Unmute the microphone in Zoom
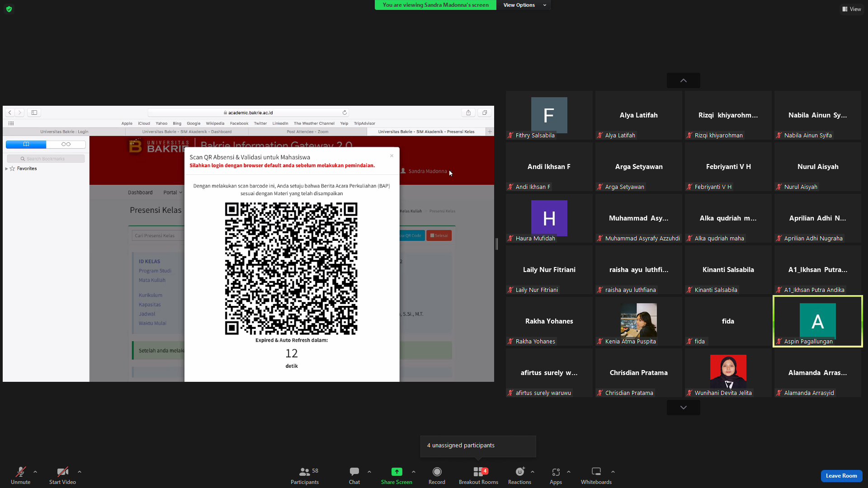 20,475
